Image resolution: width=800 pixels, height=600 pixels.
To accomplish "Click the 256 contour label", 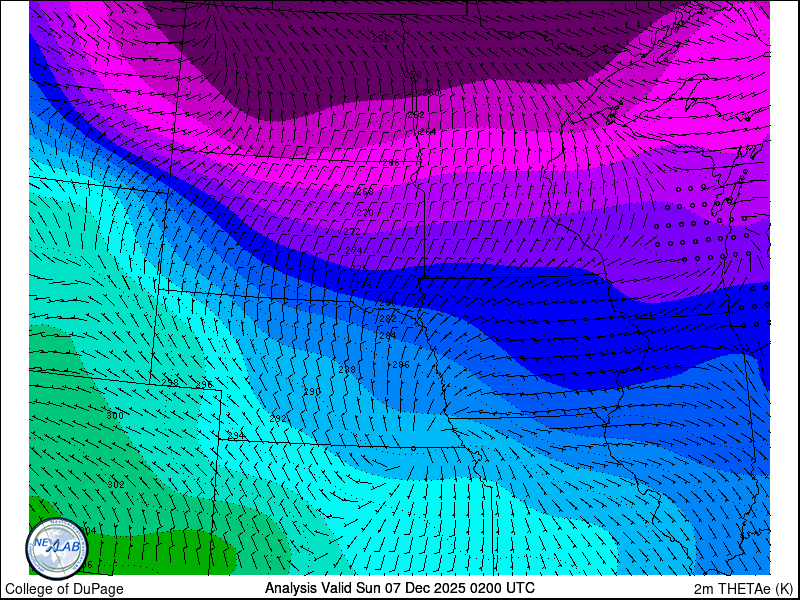I will pyautogui.click(x=381, y=38).
